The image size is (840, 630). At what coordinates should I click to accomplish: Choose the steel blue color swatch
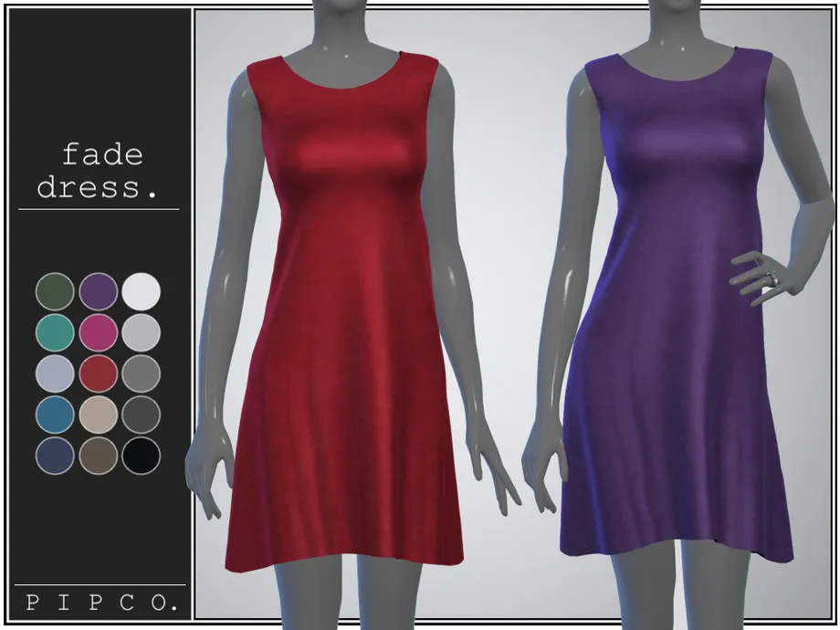click(x=55, y=415)
